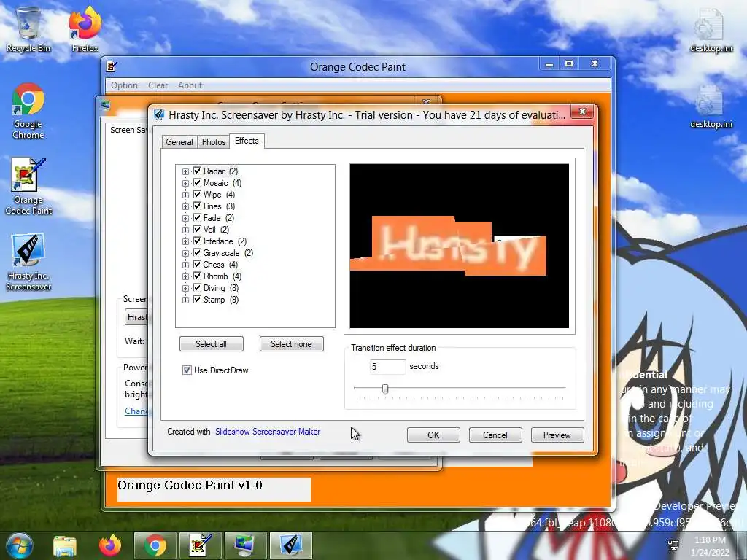Expand the Diving effect tree node
This screenshot has width=747, height=560.
pos(185,288)
